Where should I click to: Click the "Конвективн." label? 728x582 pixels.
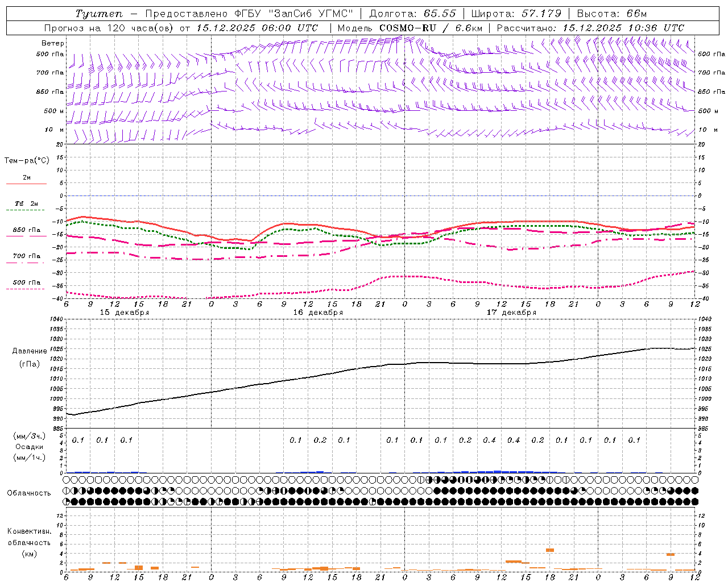[29, 531]
